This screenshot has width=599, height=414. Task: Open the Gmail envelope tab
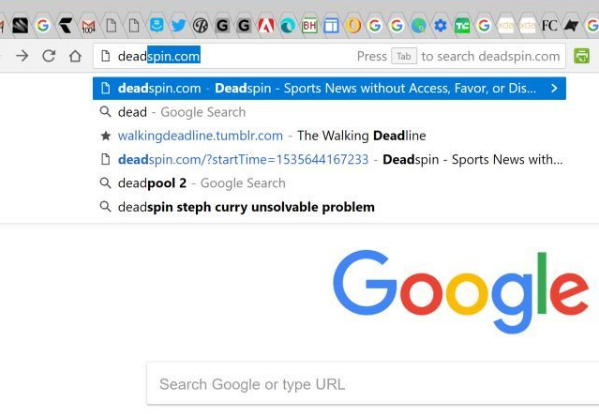[88, 26]
